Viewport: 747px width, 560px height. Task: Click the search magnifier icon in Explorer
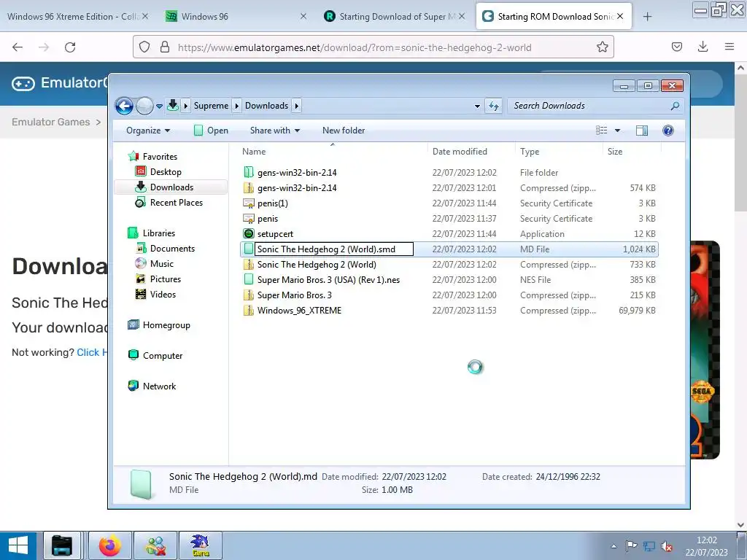pos(675,106)
